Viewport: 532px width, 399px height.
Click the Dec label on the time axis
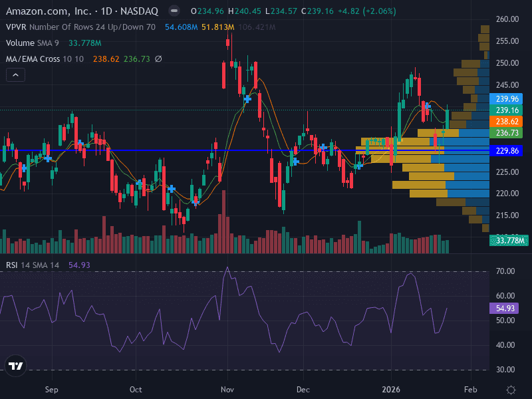(303, 390)
